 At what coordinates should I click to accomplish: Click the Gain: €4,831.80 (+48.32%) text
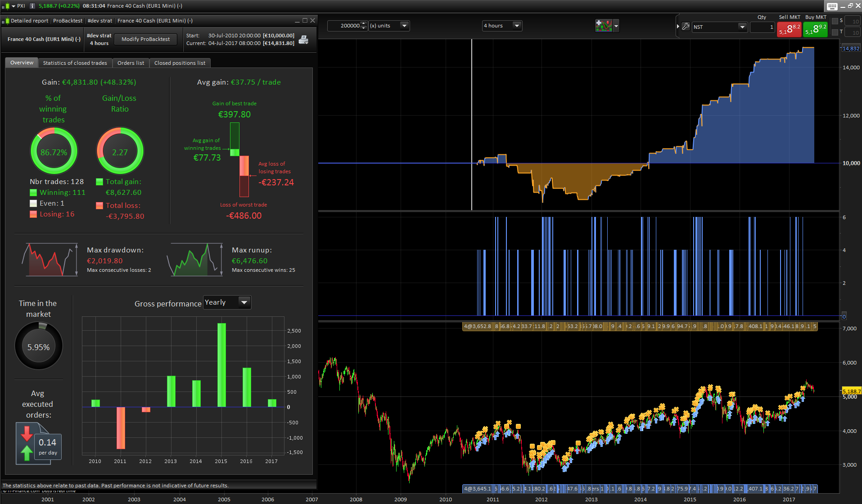(89, 82)
